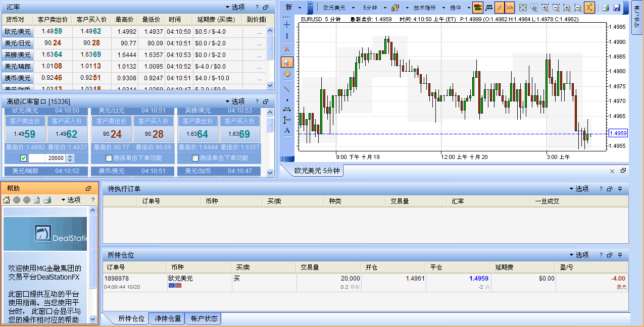Expand the 技术指标 dropdown

coord(429,8)
